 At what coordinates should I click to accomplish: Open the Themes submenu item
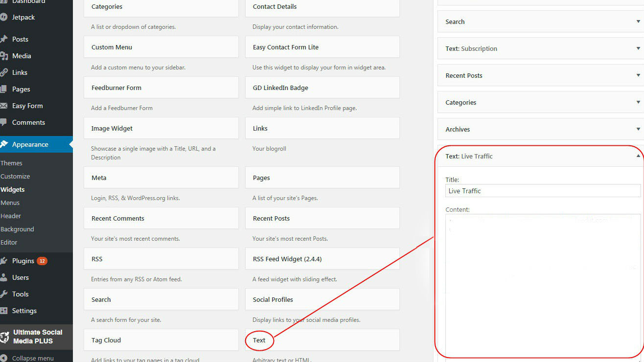pos(11,163)
